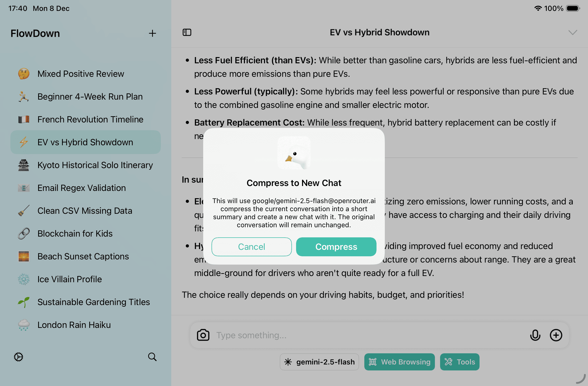Click the goose app icon in dialog

pyautogui.click(x=294, y=153)
